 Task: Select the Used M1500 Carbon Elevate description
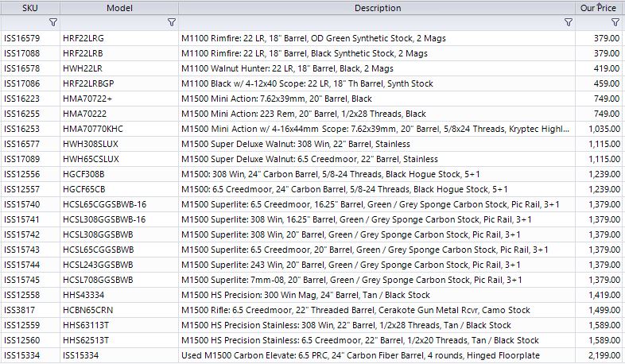pos(377,355)
